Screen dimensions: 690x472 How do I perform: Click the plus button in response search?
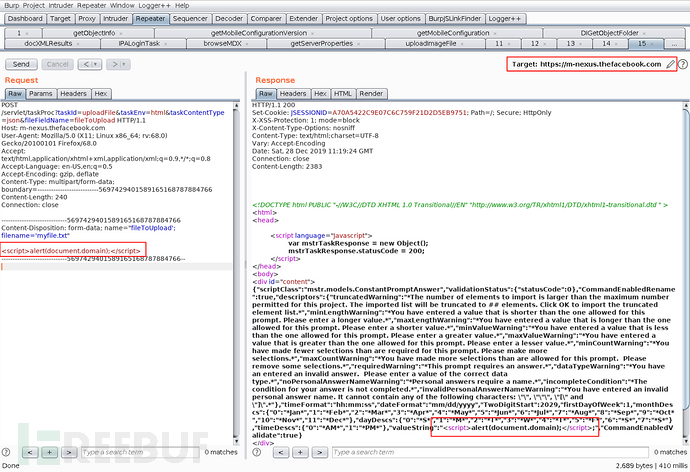(x=300, y=452)
